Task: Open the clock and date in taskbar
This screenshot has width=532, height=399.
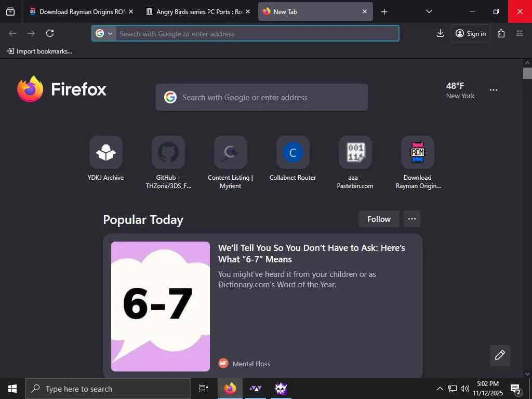Action: click(488, 389)
